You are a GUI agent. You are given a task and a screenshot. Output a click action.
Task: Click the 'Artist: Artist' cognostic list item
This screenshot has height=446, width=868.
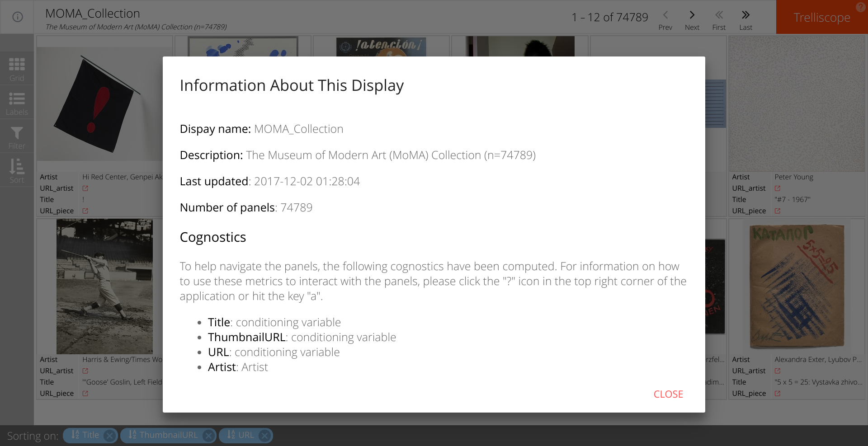[238, 367]
